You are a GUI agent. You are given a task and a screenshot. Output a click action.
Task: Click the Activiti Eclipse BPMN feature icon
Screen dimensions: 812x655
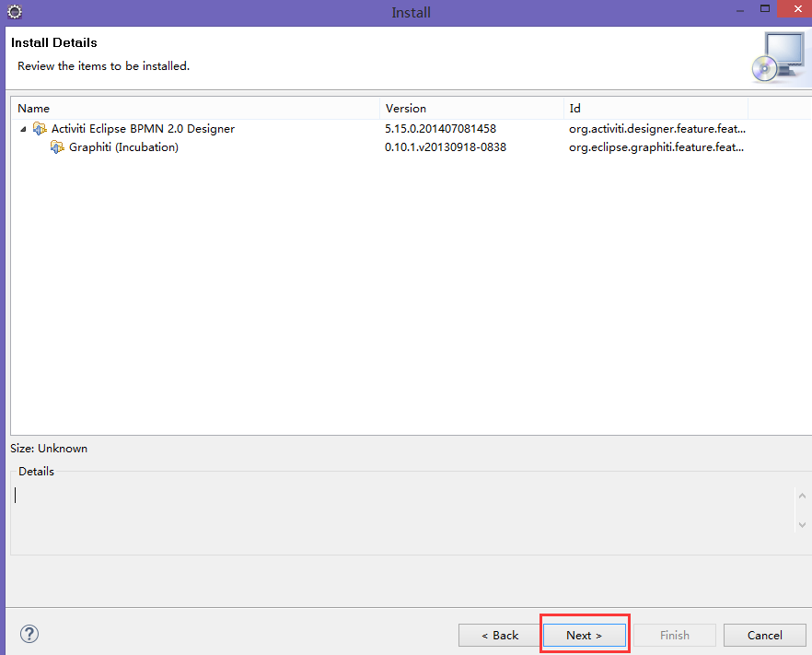[40, 129]
